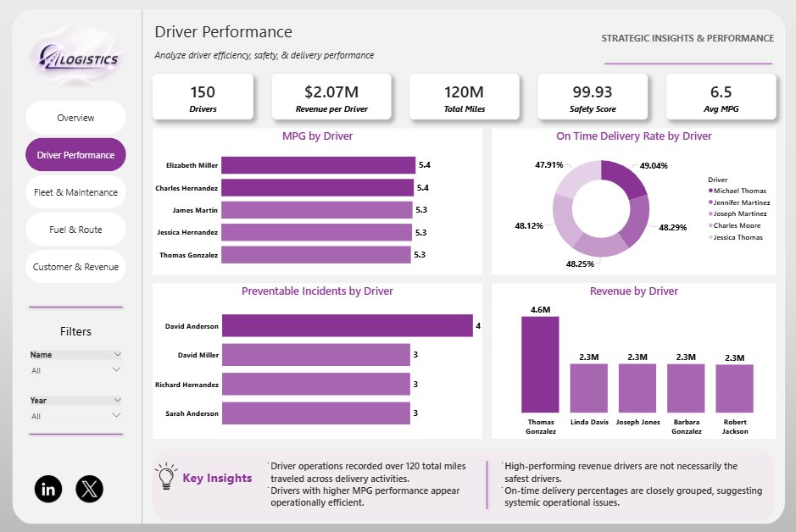Click 'On Time Delivery Rate by Driver' title

(634, 136)
